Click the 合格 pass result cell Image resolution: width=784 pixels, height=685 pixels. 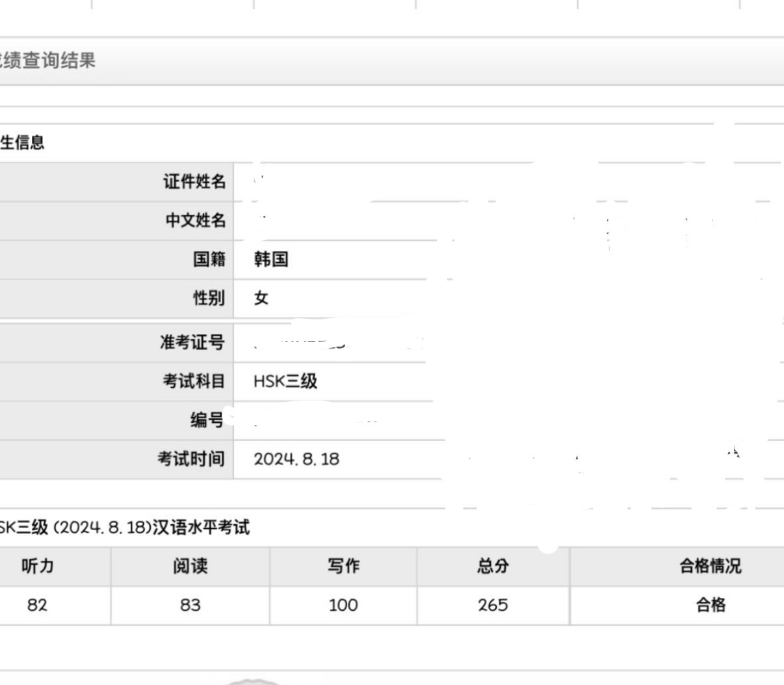(x=710, y=606)
